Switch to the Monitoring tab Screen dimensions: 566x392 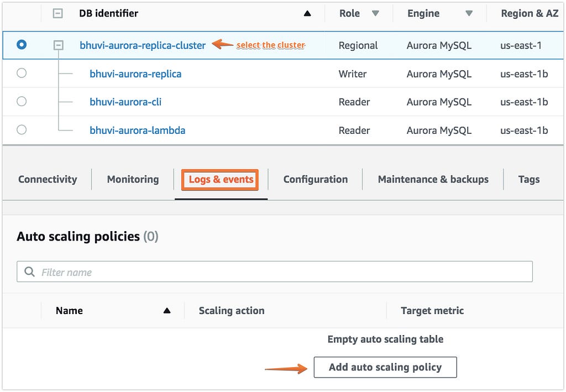133,179
